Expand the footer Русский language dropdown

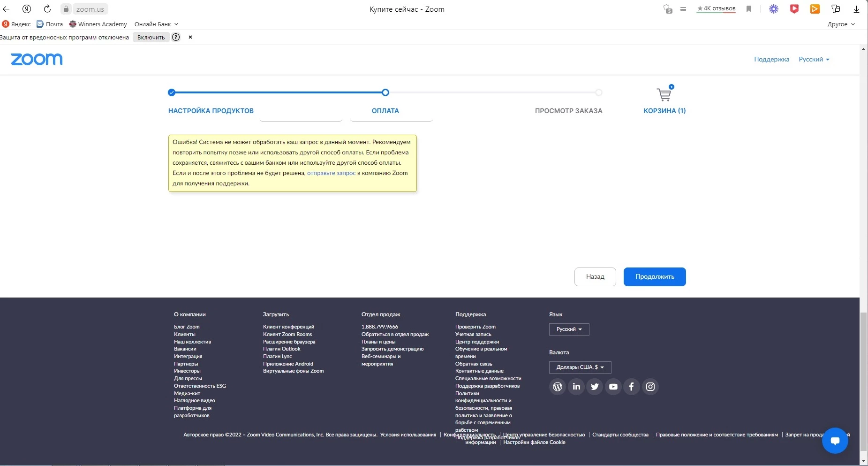coord(569,329)
